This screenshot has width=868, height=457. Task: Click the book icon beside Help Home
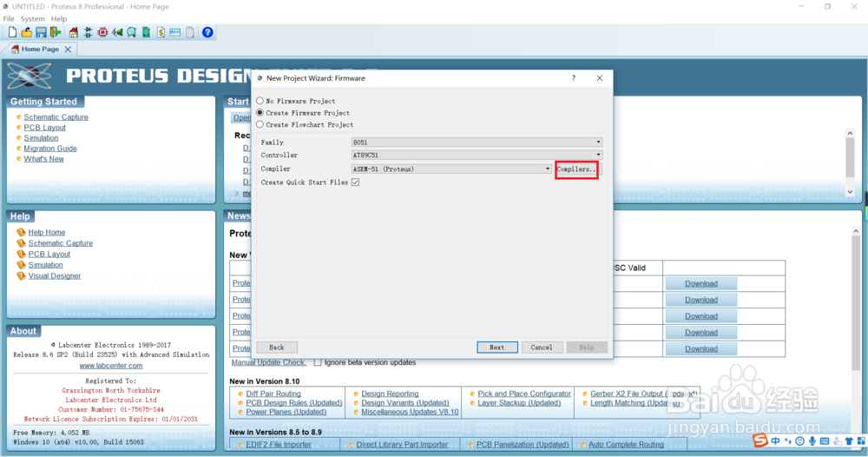21,232
